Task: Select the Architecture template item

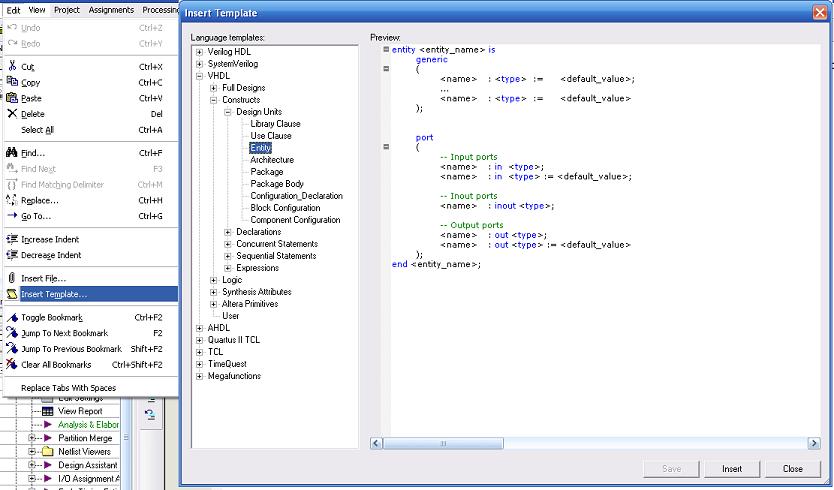Action: coord(272,160)
